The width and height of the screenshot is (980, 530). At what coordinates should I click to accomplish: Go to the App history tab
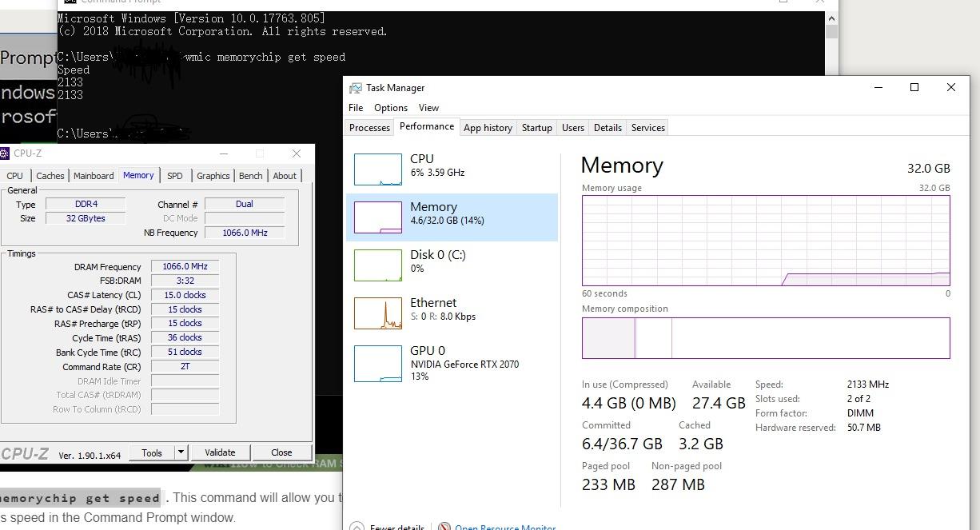[488, 128]
